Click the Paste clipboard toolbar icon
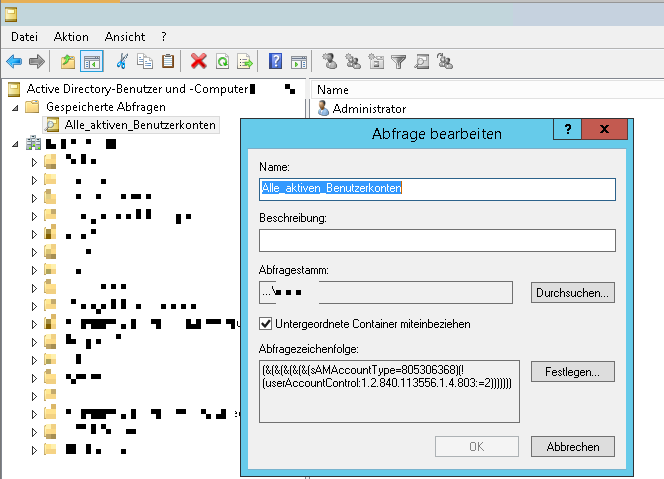The image size is (664, 479). click(x=167, y=62)
